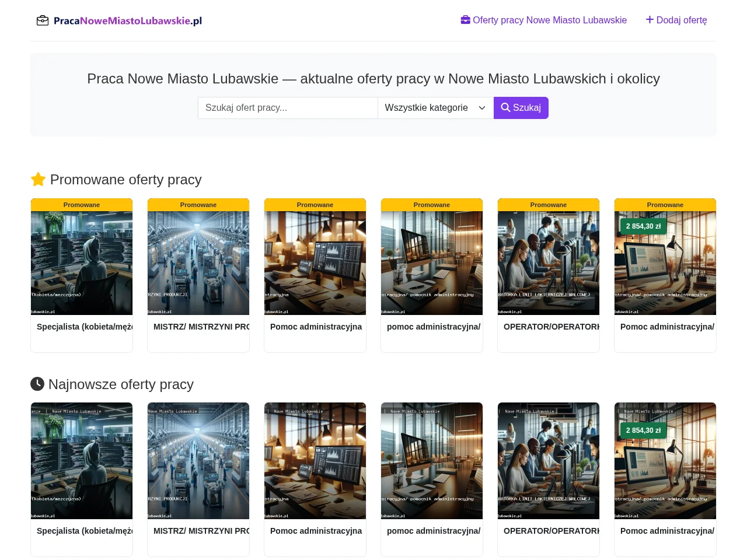
Task: Click the 2 854,30 zł badge in newest offers
Action: click(643, 430)
